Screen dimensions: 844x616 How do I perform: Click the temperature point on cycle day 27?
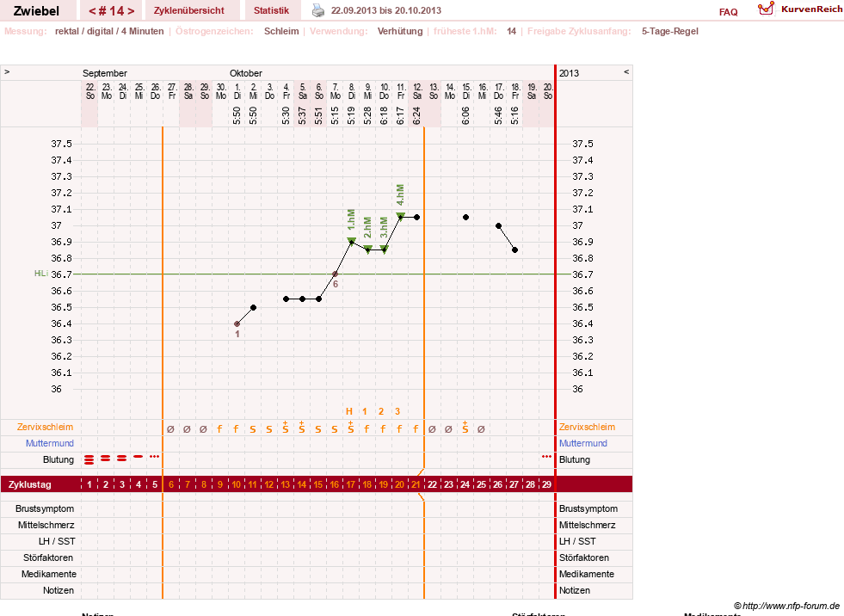tap(515, 249)
